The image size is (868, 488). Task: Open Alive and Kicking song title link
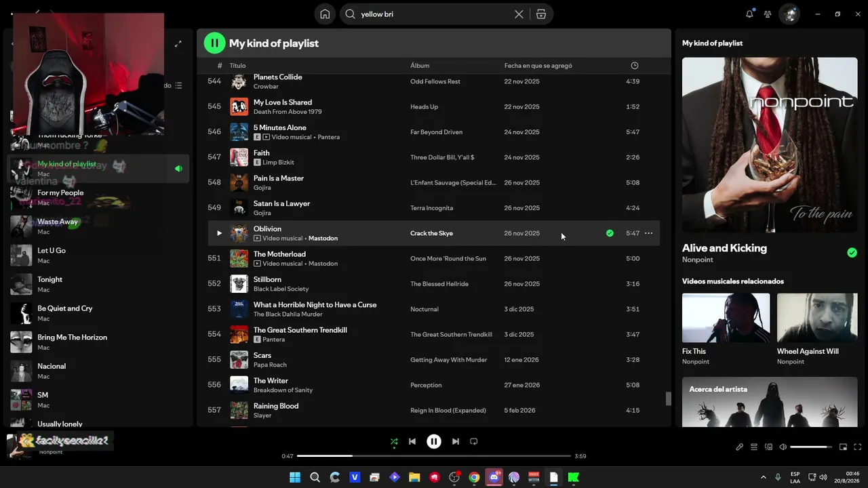click(724, 248)
